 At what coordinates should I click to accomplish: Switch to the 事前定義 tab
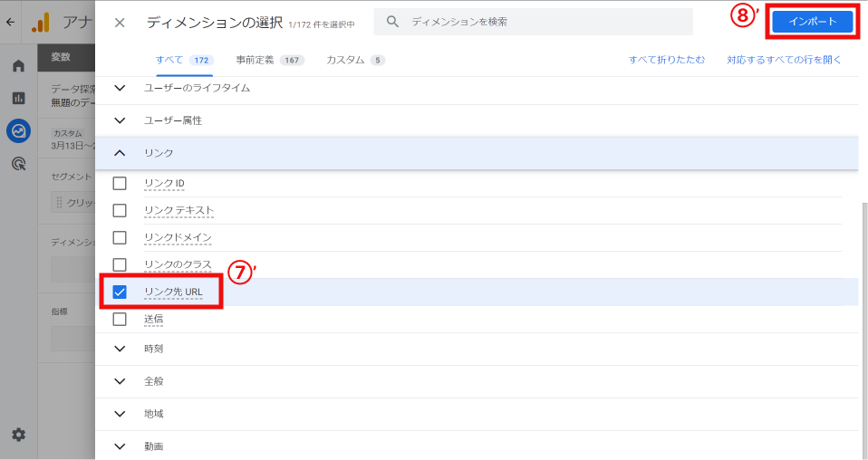tap(270, 60)
